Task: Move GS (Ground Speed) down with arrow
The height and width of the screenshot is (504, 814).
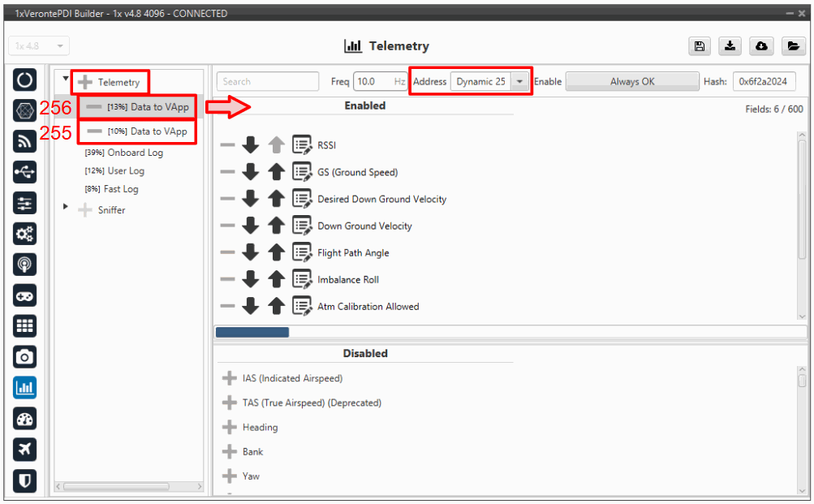Action: pyautogui.click(x=251, y=173)
